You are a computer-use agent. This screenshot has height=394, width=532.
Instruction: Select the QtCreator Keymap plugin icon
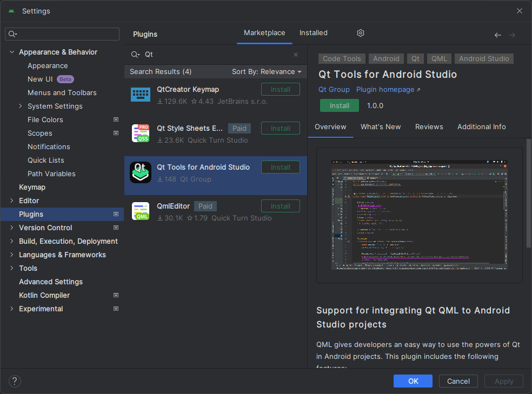click(140, 94)
